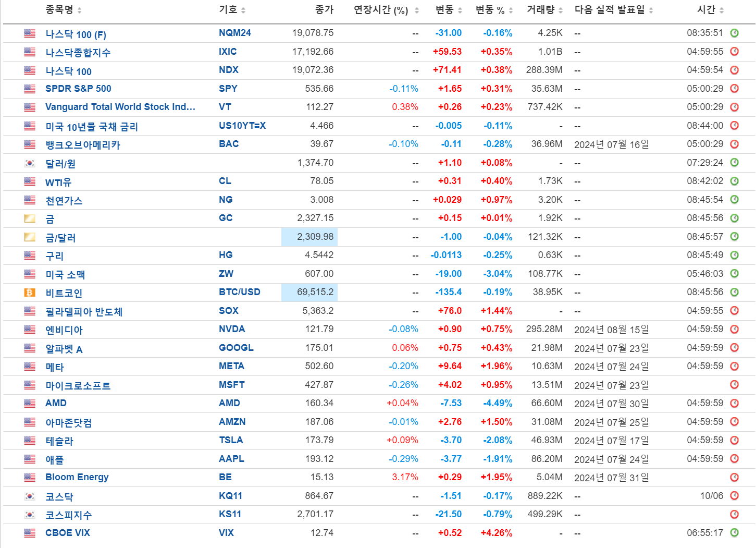The width and height of the screenshot is (756, 548).
Task: Click the red clock icon in 테슬라 row
Action: (734, 440)
